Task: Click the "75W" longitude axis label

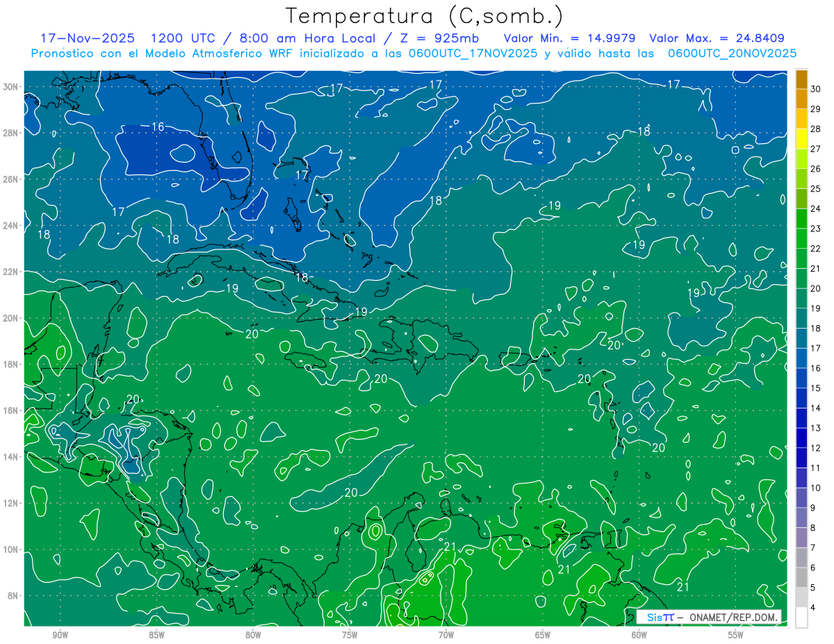Action: click(350, 634)
